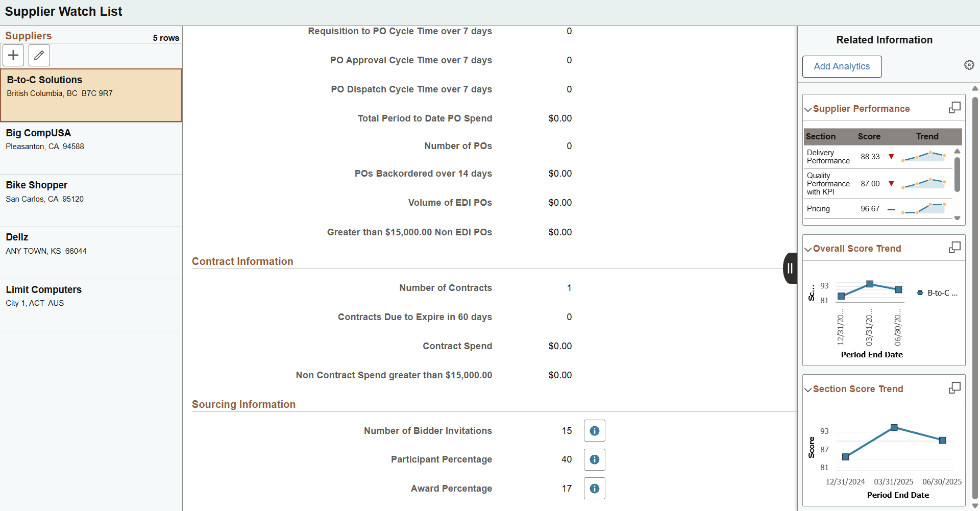This screenshot has height=511, width=980.
Task: Pop out the Section Score Trend chart
Action: [955, 388]
